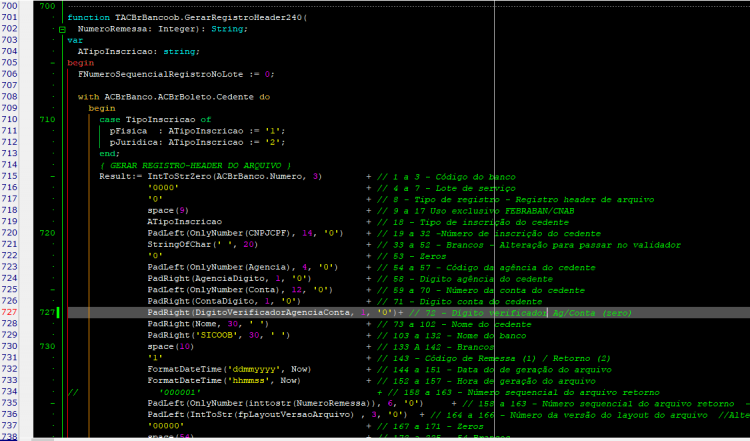Click the red begin keyword on line 705
Image resolution: width=750 pixels, height=441 pixels.
(x=80, y=63)
